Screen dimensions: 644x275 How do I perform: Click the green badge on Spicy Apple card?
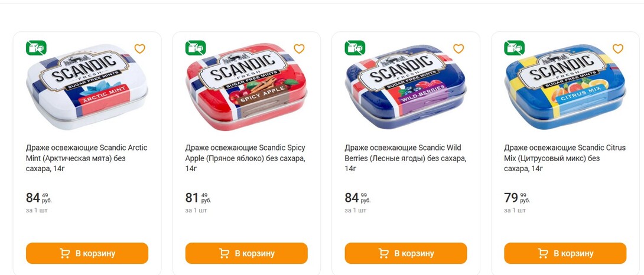coord(196,48)
